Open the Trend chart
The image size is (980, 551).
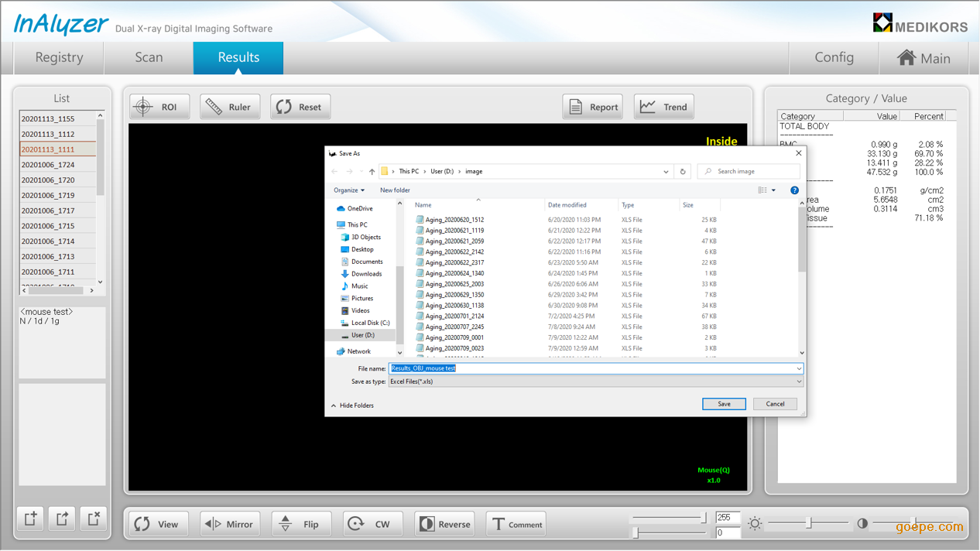point(663,107)
